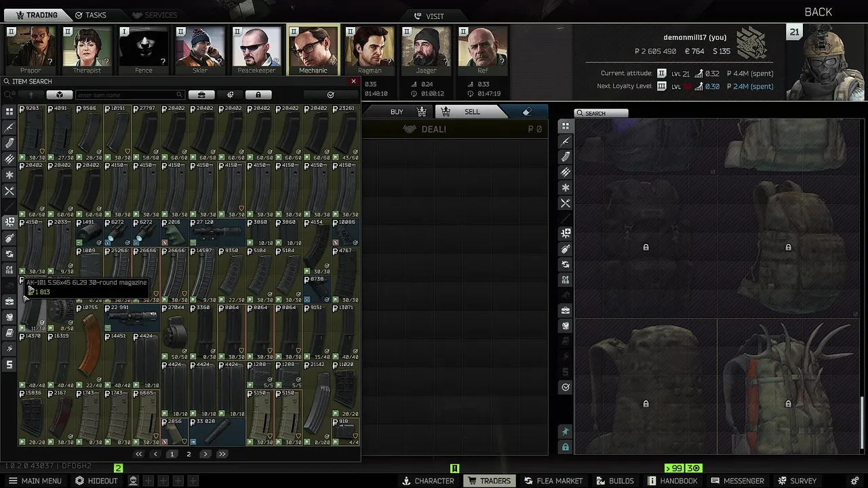868x488 pixels.
Task: Open the Visit tab
Action: [429, 16]
